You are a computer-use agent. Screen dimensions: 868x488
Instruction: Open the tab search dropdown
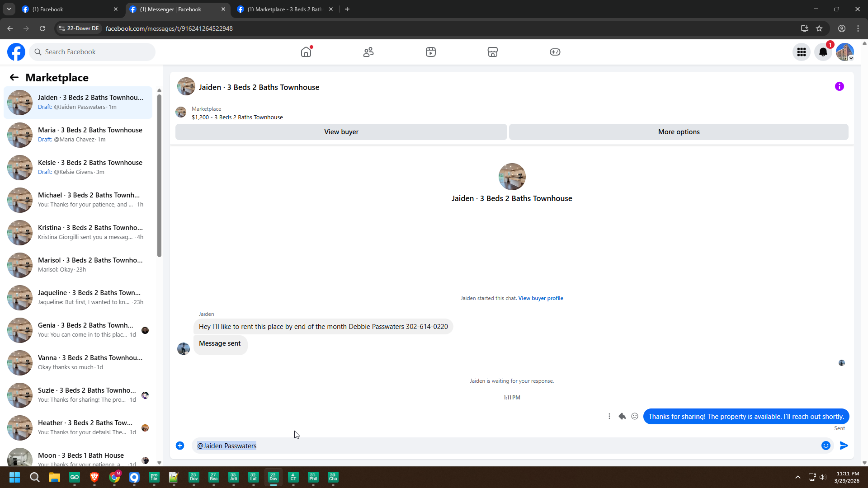[9, 9]
